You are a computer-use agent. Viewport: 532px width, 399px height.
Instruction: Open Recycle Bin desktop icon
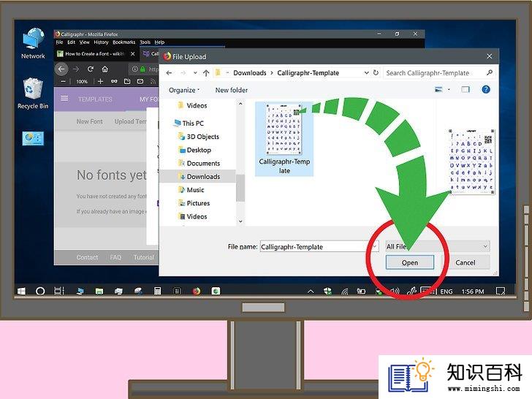(33, 94)
